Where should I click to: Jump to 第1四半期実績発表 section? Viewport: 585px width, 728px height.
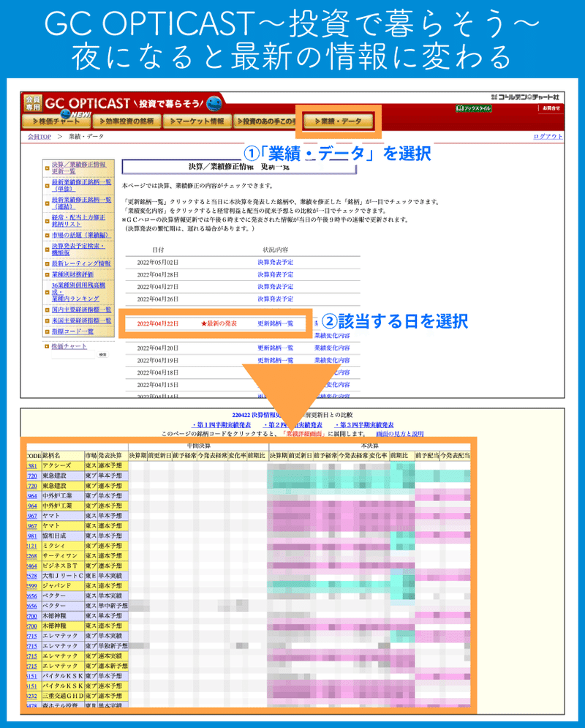[222, 425]
